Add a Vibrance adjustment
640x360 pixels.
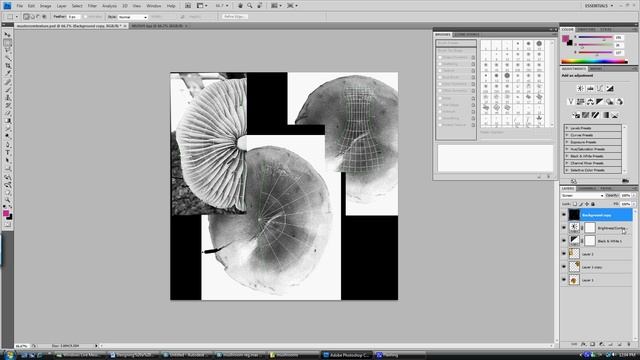click(571, 102)
